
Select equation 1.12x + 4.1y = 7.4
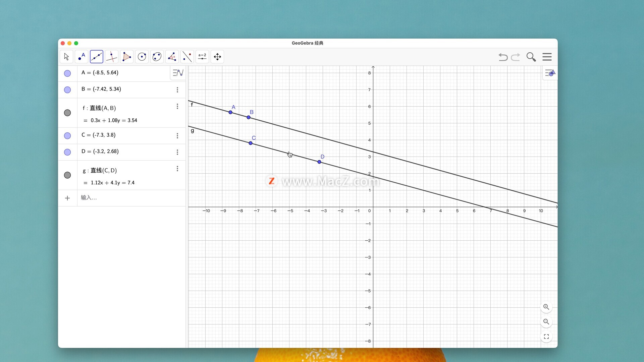tap(113, 183)
